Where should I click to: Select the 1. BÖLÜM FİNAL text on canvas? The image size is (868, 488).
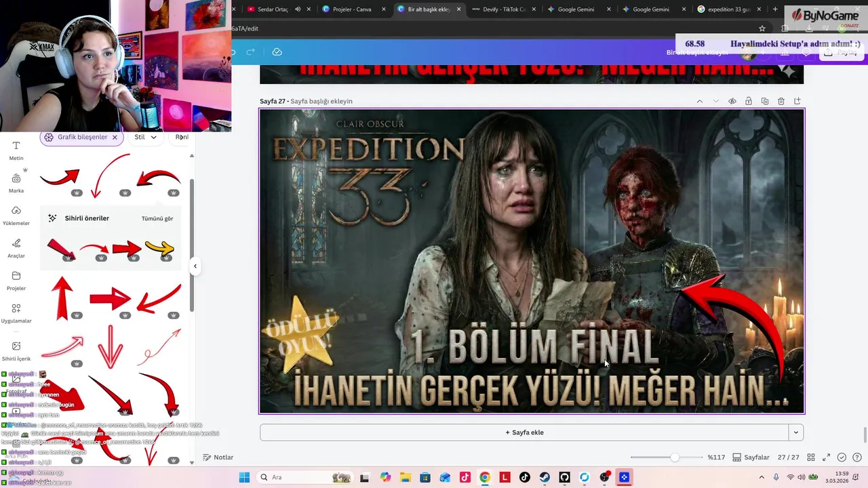(534, 347)
